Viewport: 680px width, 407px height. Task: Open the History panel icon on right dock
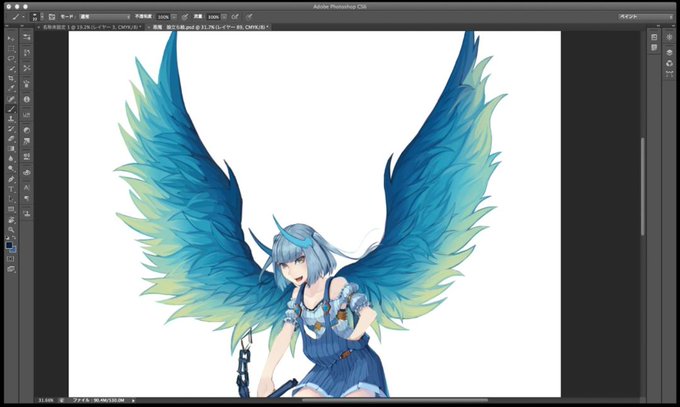pos(654,37)
